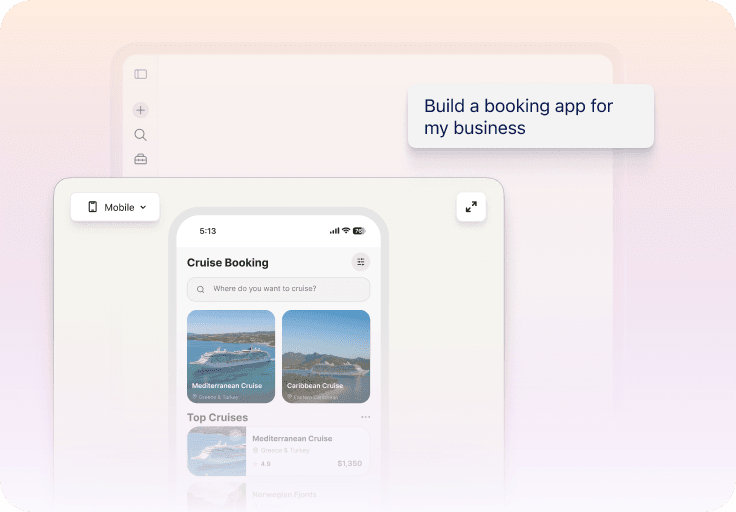Click the Wi-Fi icon in phone status bar

pyautogui.click(x=346, y=230)
